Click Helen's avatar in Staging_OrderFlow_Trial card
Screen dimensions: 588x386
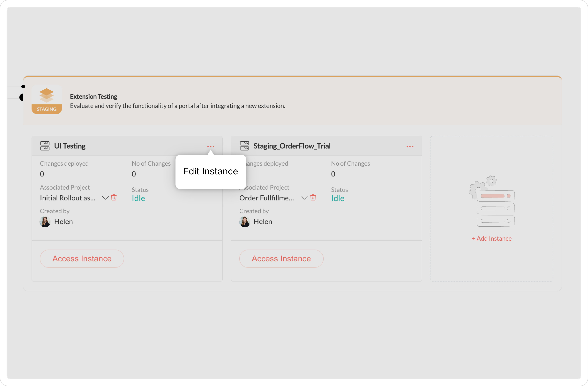pos(244,222)
